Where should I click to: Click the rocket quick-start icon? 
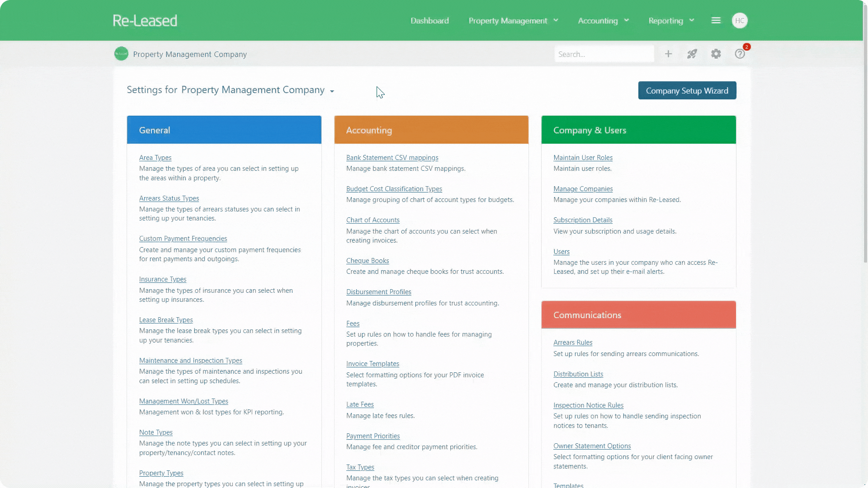(692, 54)
